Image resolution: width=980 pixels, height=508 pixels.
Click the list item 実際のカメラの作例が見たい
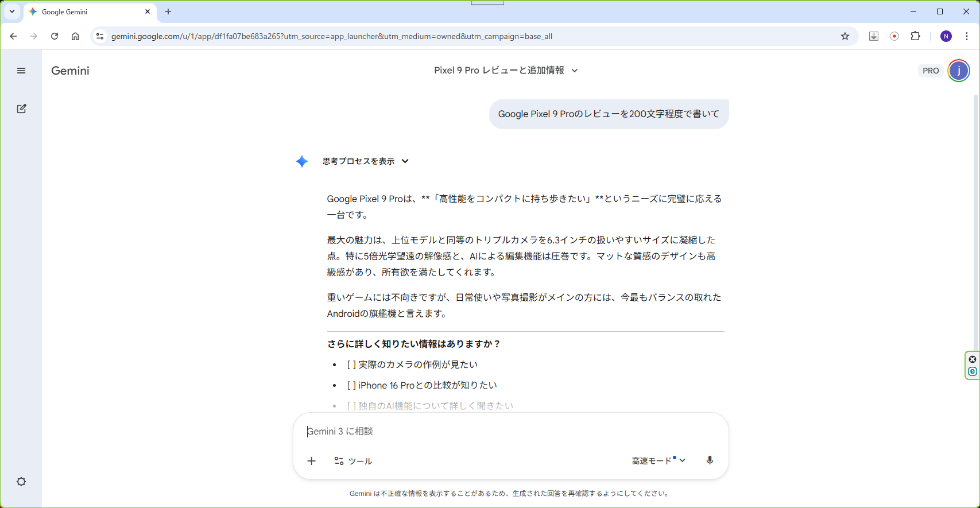[412, 364]
